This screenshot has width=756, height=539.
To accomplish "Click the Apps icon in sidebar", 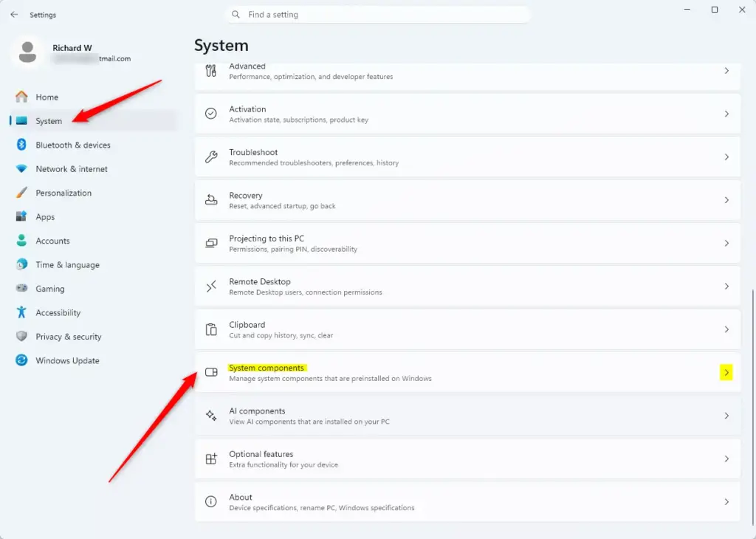I will coord(21,216).
